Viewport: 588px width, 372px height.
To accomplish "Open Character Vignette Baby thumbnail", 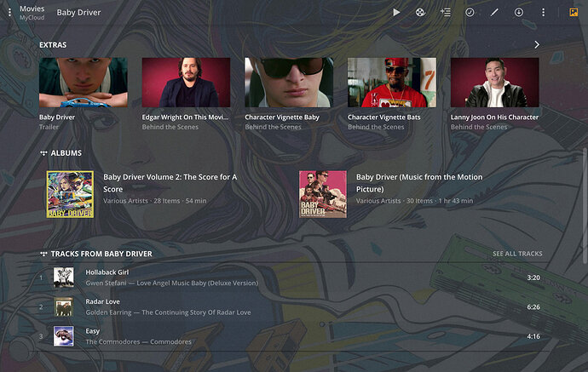I will coord(289,83).
